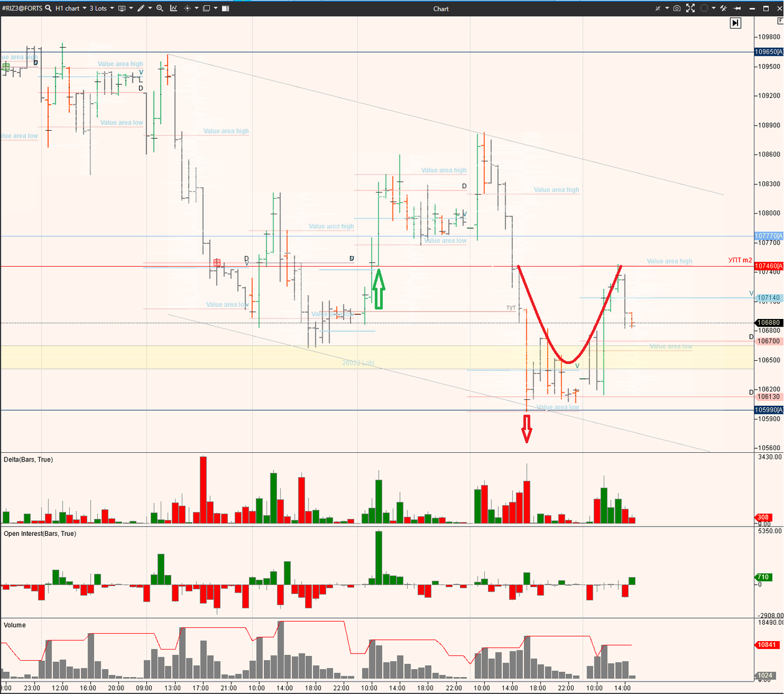Click the 105990 price level label
This screenshot has height=694, width=784.
pos(769,410)
